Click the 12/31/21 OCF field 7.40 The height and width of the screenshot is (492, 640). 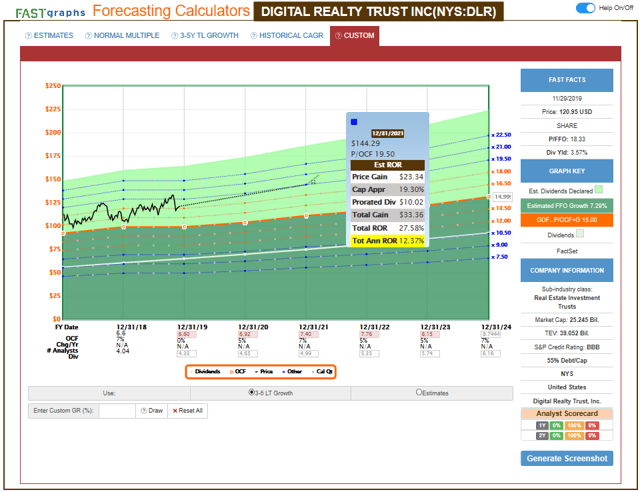point(309,334)
